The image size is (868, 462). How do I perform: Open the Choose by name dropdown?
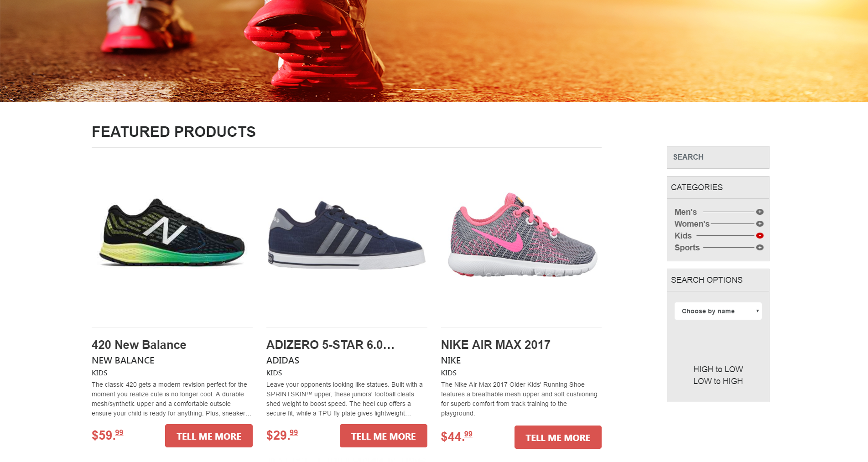(718, 311)
